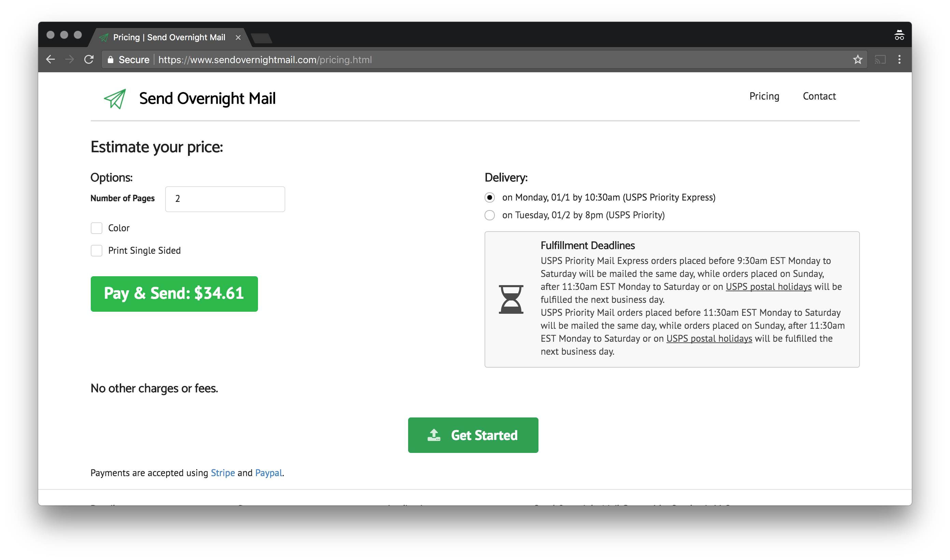Follow the Paypal link
The height and width of the screenshot is (560, 950).
(x=269, y=473)
